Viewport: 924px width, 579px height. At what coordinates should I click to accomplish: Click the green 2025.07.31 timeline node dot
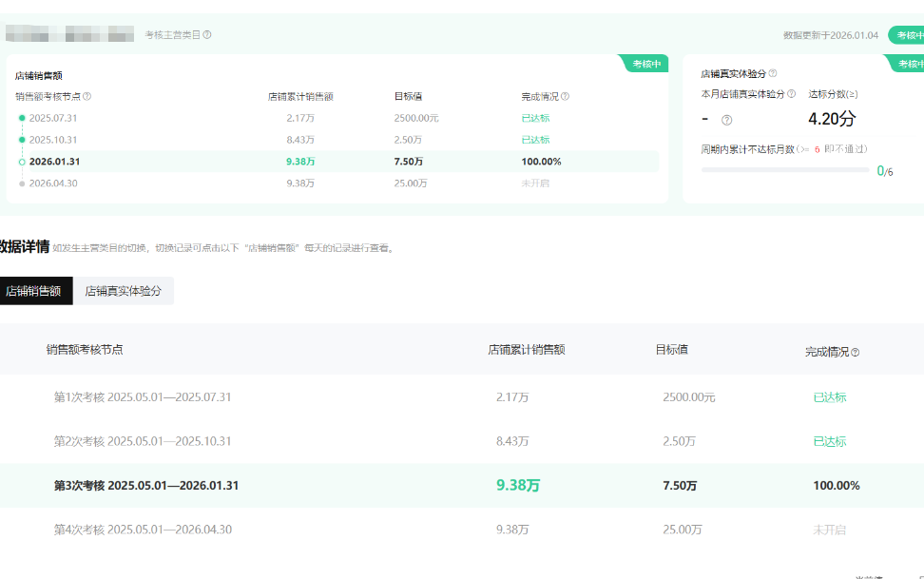[x=22, y=118]
